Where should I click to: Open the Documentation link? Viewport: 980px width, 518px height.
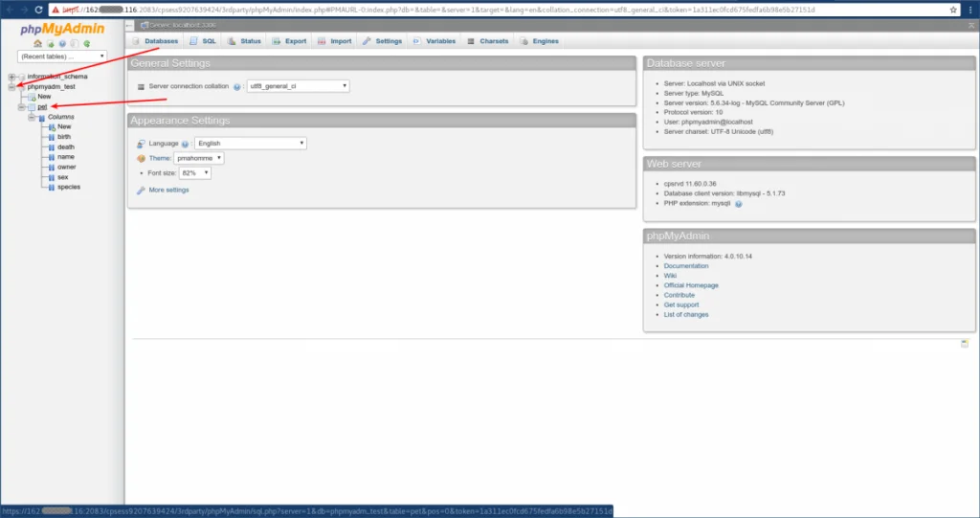(685, 266)
